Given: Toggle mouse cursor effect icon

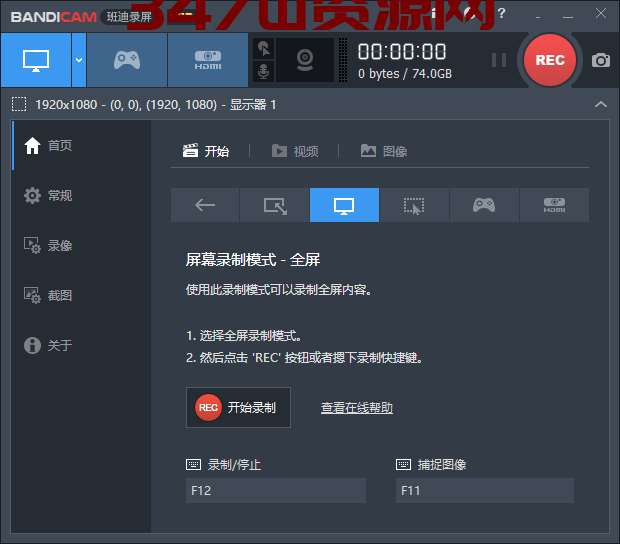Looking at the screenshot, I should (264, 49).
